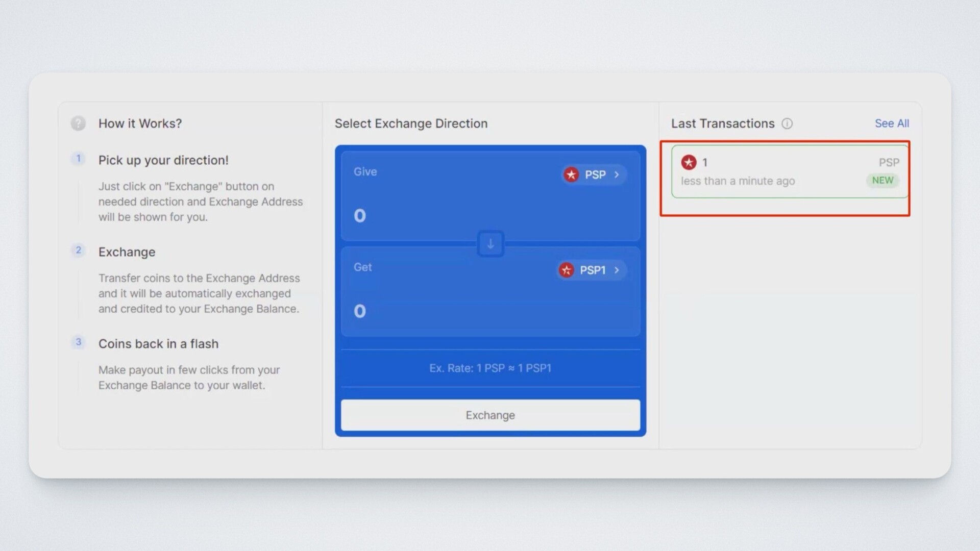Click the exchange rate text line
The height and width of the screenshot is (551, 980).
[x=490, y=368]
